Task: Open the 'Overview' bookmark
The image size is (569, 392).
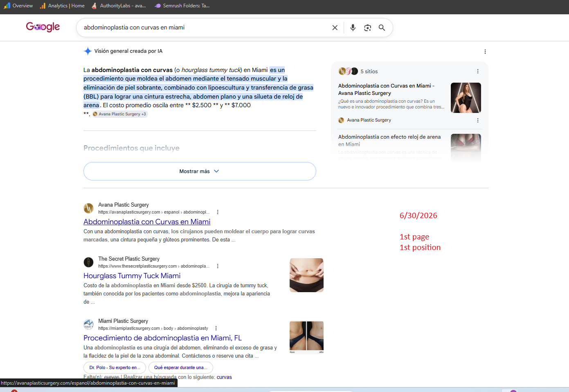Action: [x=18, y=6]
